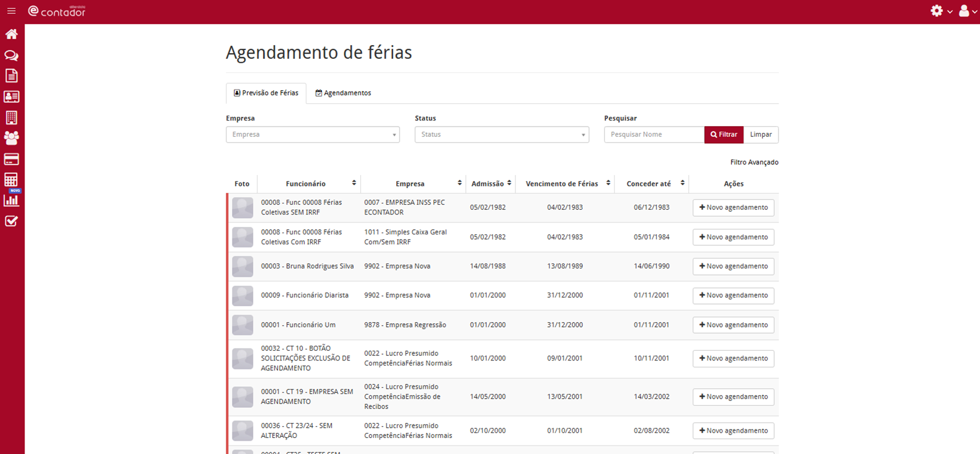Open the people group icon
Screen dimensions: 980x454
coord(11,138)
